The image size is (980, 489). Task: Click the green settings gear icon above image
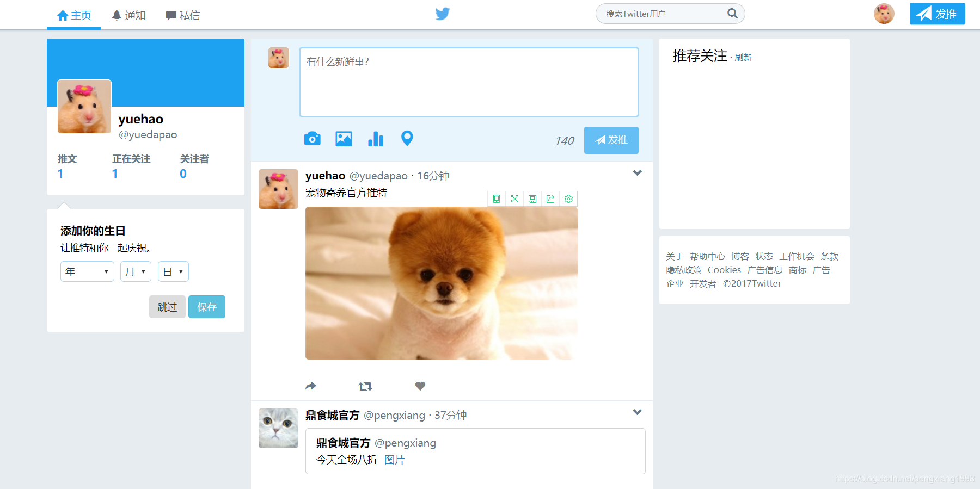click(x=568, y=199)
